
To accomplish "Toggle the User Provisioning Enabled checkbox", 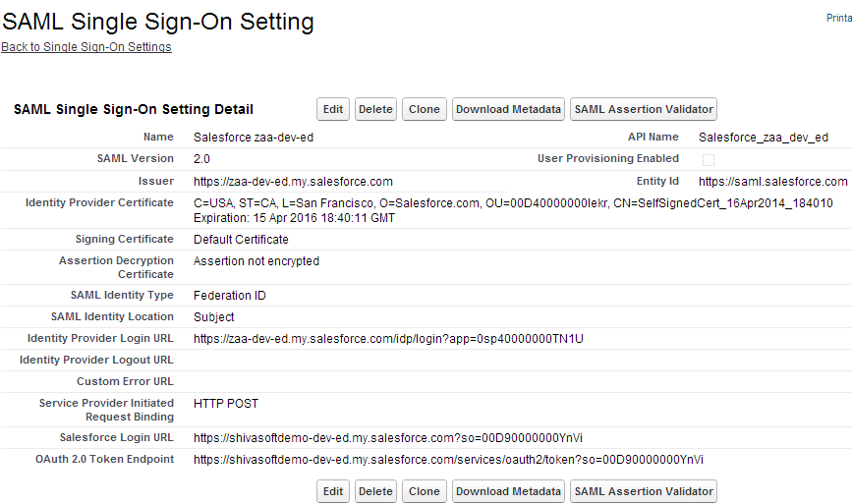I will click(708, 160).
